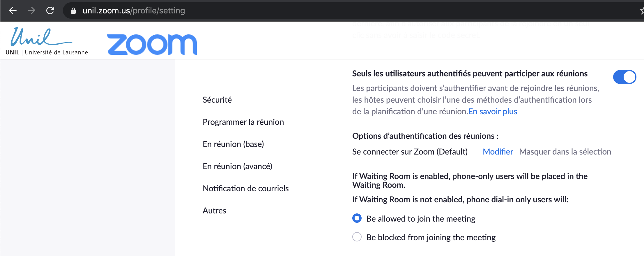The height and width of the screenshot is (256, 644).
Task: Open the 'Programmer la réunion' section
Action: pos(243,122)
